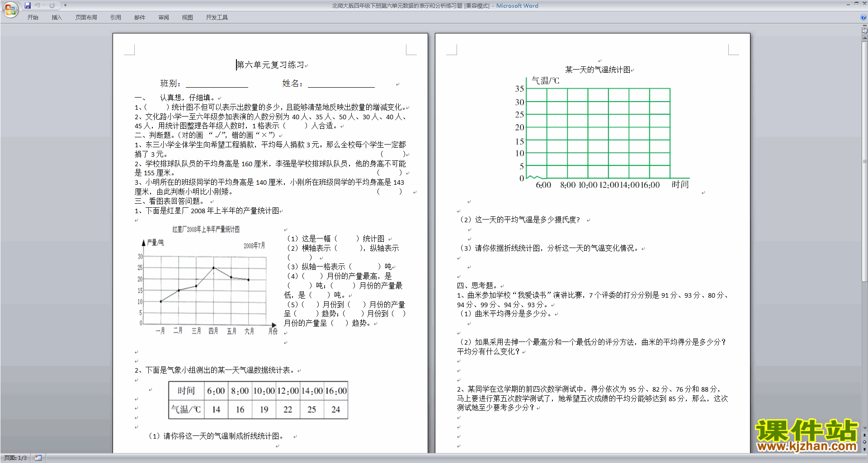868x463 pixels.
Task: Click the Redo icon
Action: click(52, 5)
